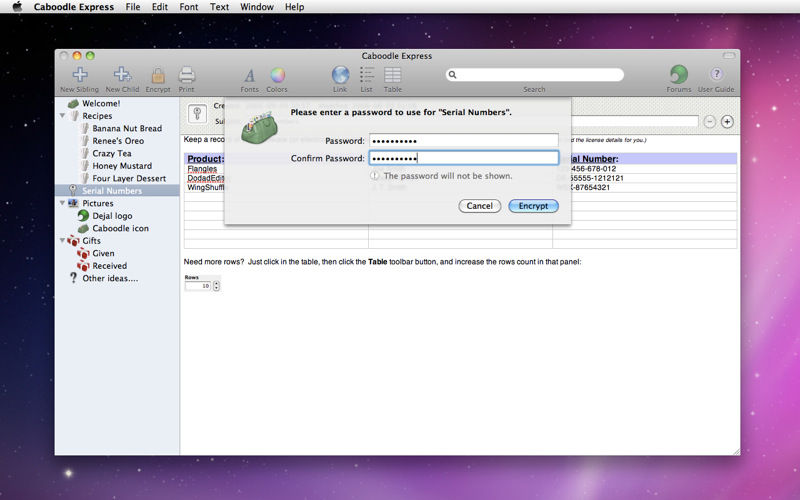This screenshot has width=800, height=500.
Task: Click the Table toolbar icon
Action: 392,75
